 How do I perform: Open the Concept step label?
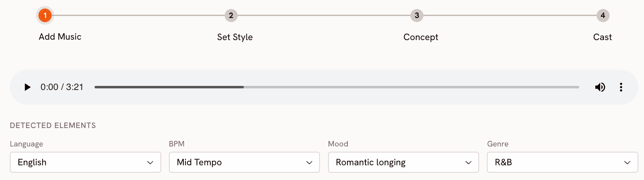[x=421, y=37]
